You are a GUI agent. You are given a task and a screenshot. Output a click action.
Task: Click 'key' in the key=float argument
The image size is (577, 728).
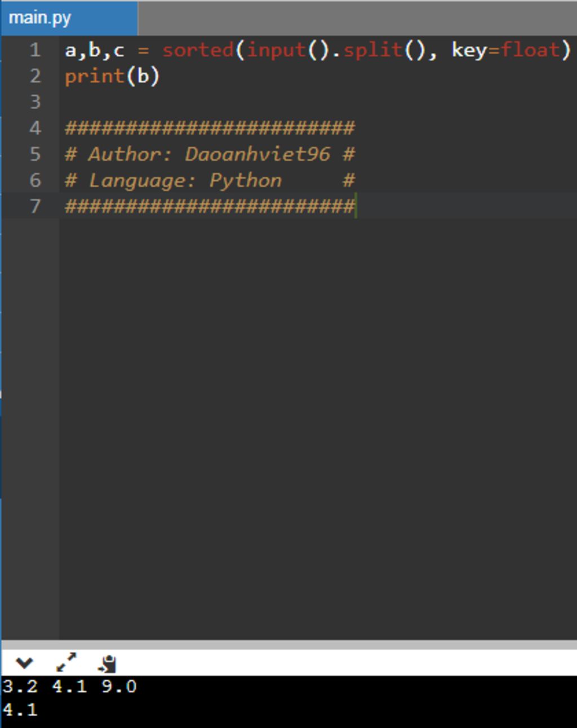pos(469,51)
